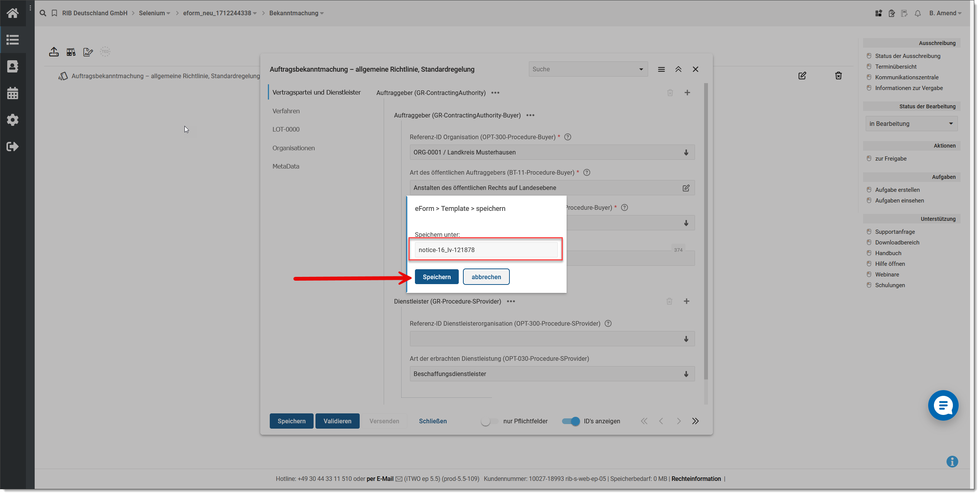This screenshot has height=495, width=980.
Task: Open ORG-0001 / Landkreis Musterhausen dropdown
Action: 552,152
